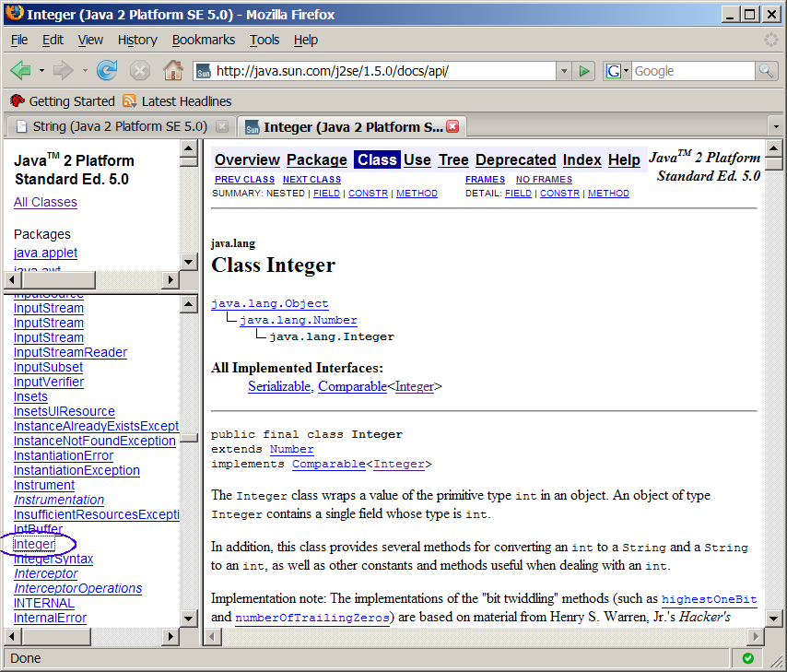Open the Latest Headlines feed bookmark
The height and width of the screenshot is (672, 787).
click(178, 101)
